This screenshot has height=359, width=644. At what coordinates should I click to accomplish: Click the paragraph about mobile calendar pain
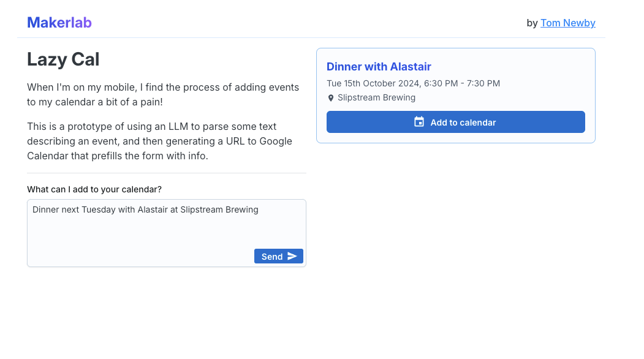(x=163, y=94)
